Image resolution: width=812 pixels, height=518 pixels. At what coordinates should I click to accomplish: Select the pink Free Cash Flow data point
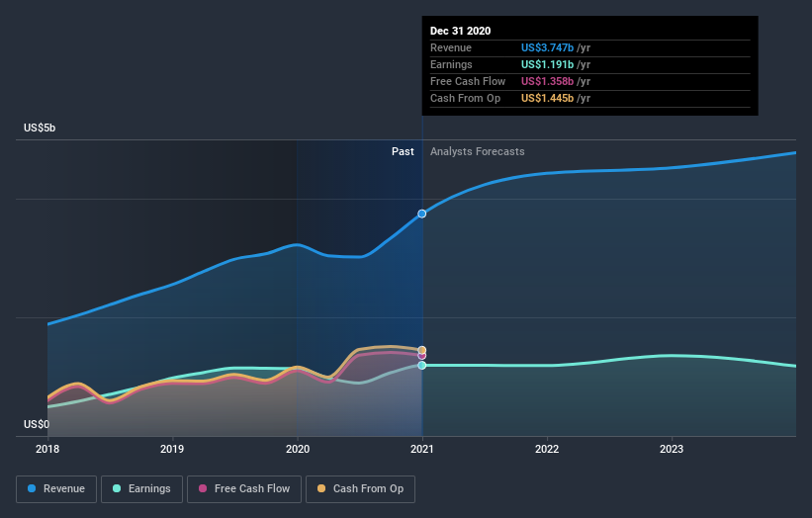pos(422,356)
